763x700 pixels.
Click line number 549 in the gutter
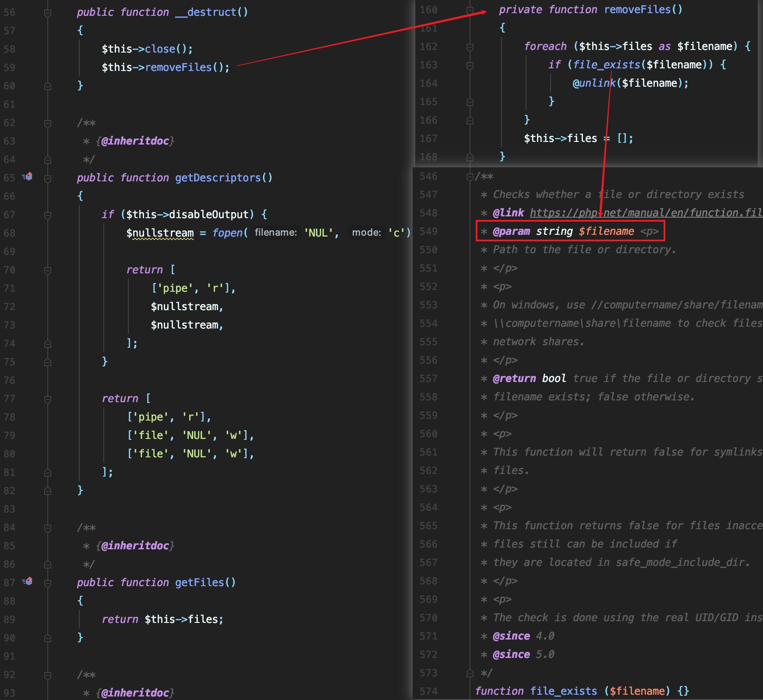[428, 231]
